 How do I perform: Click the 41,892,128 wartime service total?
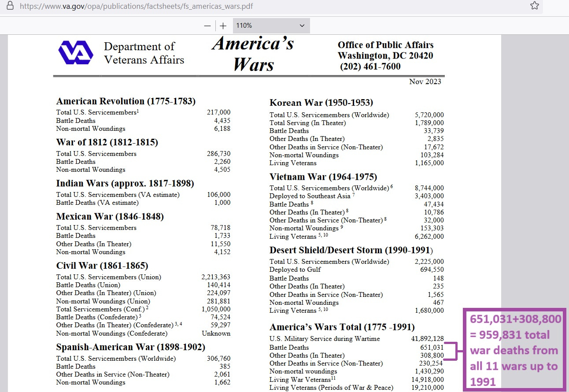428,339
